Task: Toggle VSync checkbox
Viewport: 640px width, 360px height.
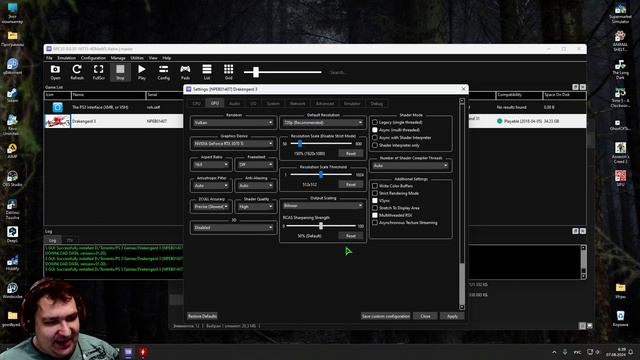Action: 381,200
